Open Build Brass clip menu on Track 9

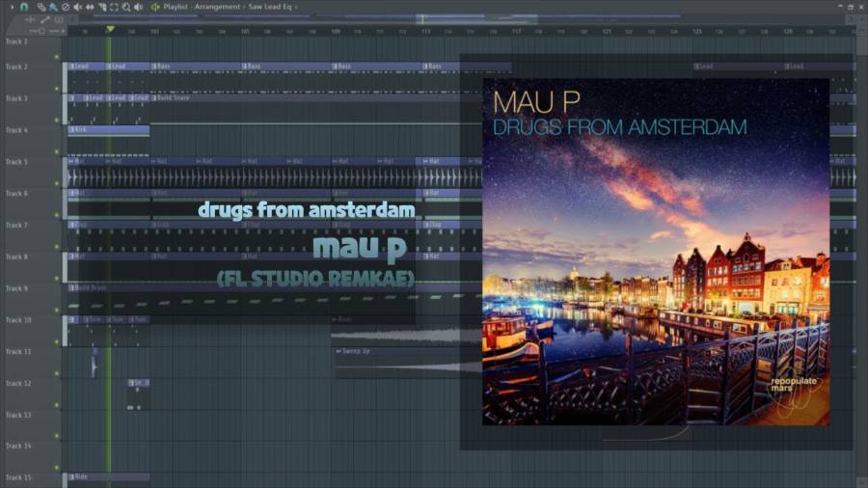pyautogui.click(x=71, y=287)
